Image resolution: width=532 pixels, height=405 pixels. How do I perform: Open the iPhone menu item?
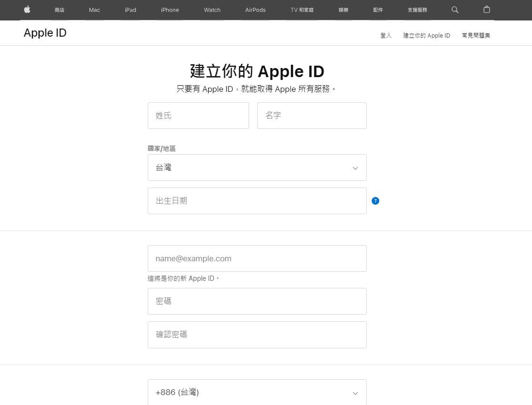point(170,10)
